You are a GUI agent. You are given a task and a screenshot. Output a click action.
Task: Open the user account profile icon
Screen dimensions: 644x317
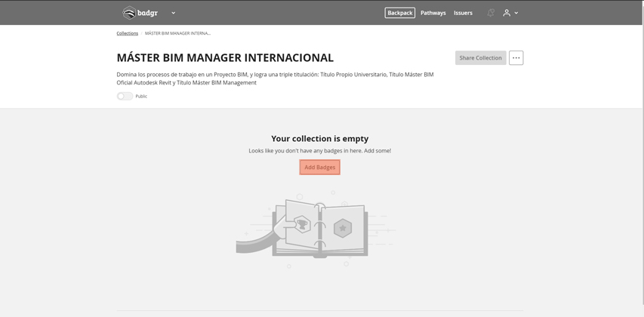(x=507, y=13)
